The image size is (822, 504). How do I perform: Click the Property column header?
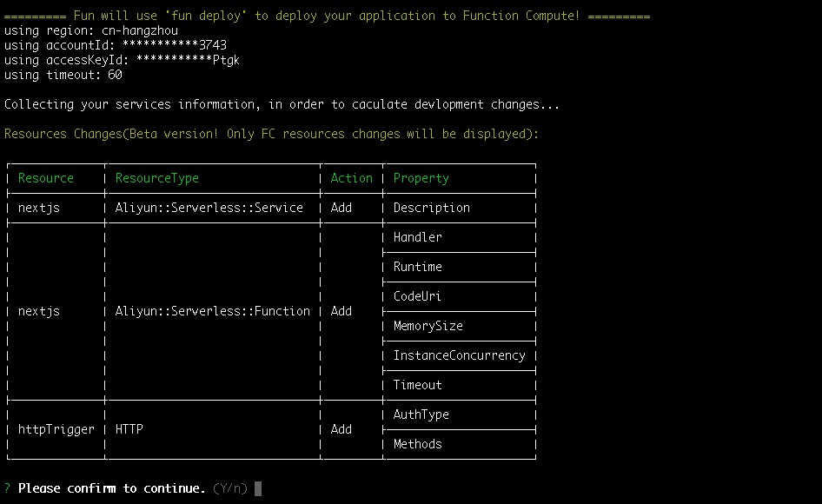(x=421, y=178)
